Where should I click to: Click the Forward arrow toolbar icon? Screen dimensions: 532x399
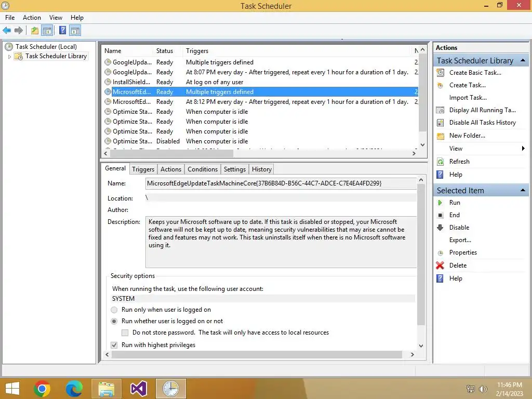tap(19, 31)
